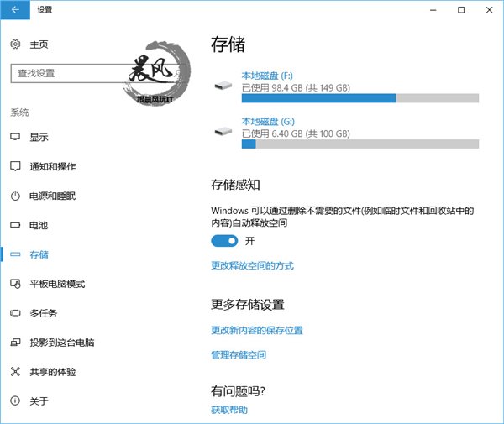Image resolution: width=504 pixels, height=424 pixels.
Task: Select 关于 in the sidebar
Action: coord(39,400)
